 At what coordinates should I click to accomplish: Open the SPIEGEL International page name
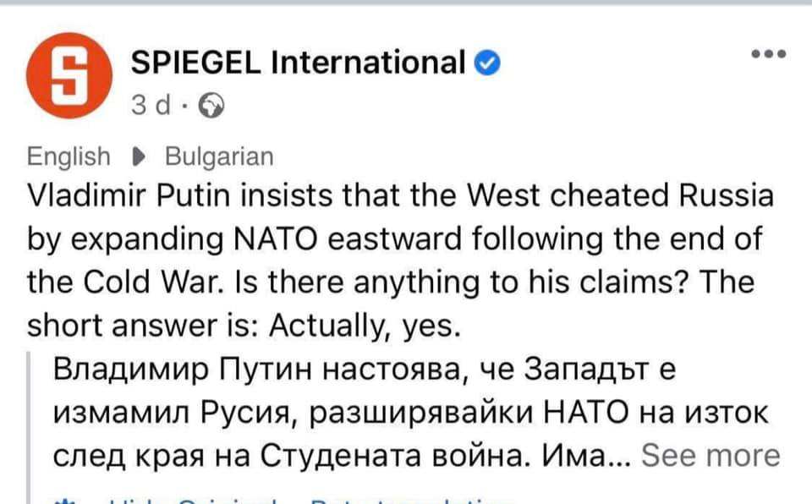point(299,63)
